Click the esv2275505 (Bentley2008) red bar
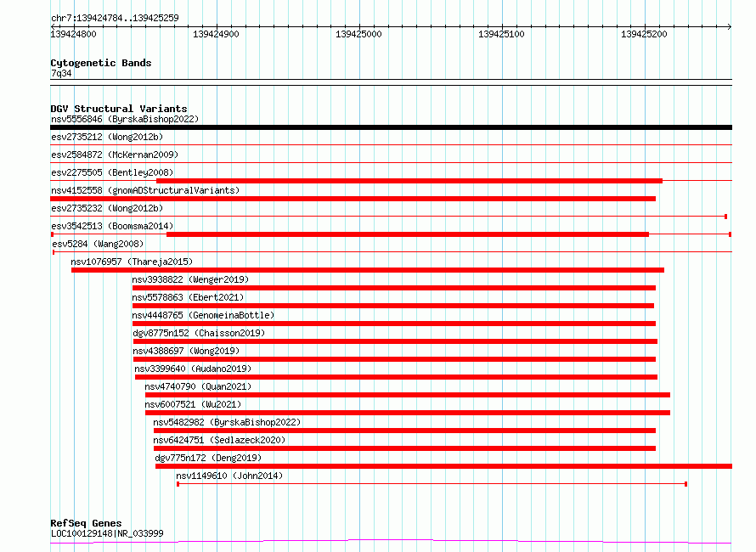This screenshot has height=552, width=756. point(409,181)
